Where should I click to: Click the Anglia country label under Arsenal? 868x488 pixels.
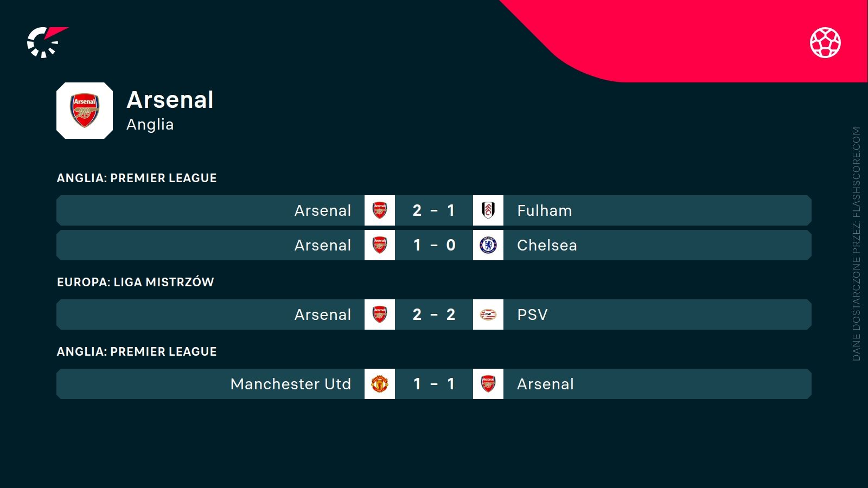point(150,125)
